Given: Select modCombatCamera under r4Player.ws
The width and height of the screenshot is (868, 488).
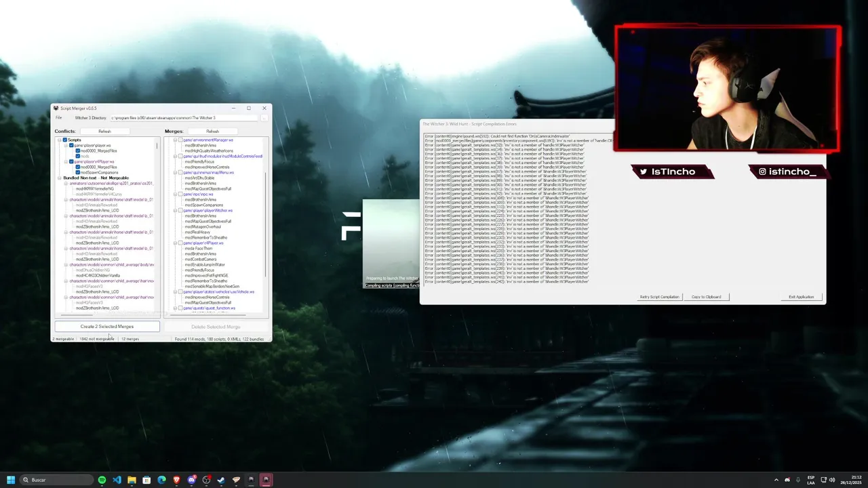Looking at the screenshot, I should tap(201, 259).
